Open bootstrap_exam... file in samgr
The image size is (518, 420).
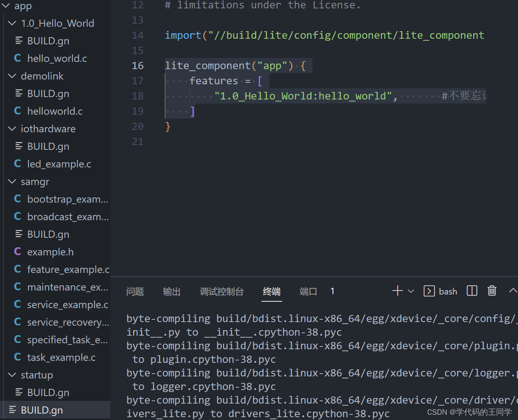(x=68, y=199)
